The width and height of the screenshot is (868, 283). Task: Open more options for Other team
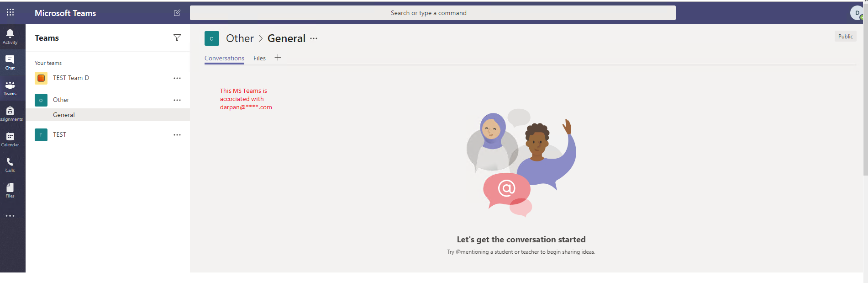177,100
